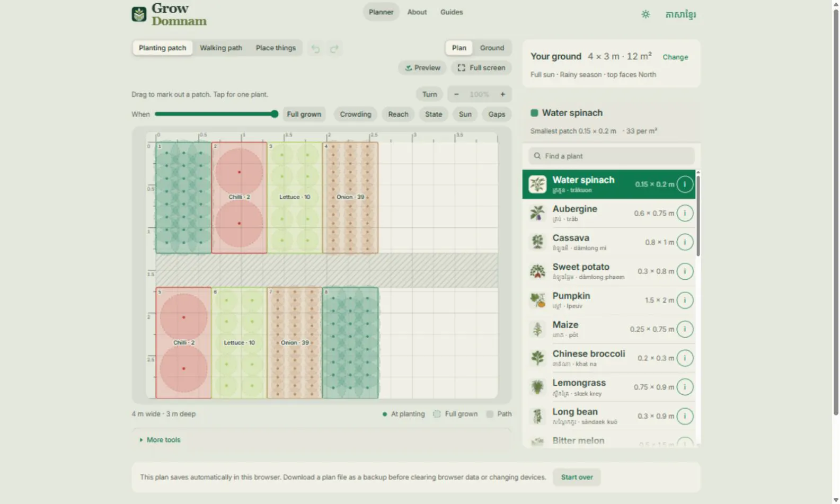This screenshot has width=840, height=504.
Task: Select Place things mode
Action: [276, 48]
